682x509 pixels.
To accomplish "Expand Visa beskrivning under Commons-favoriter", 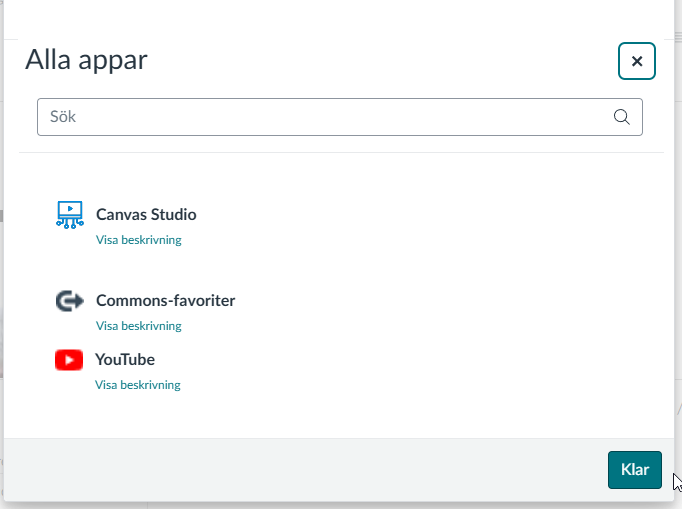I will point(139,326).
